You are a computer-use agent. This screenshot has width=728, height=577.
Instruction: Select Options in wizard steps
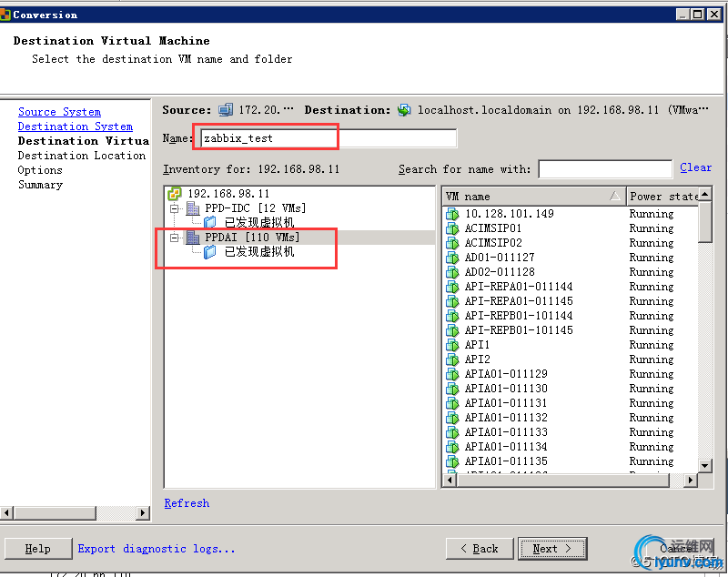pos(40,170)
